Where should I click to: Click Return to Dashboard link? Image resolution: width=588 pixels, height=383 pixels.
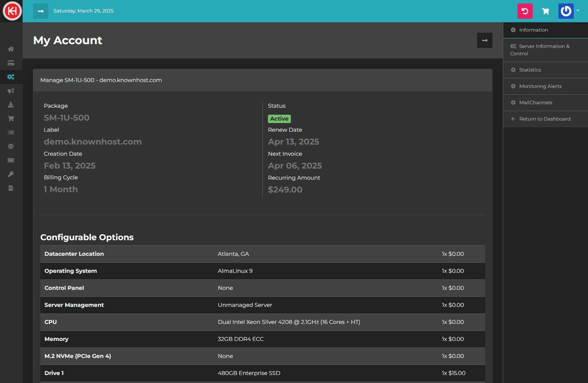click(x=545, y=119)
